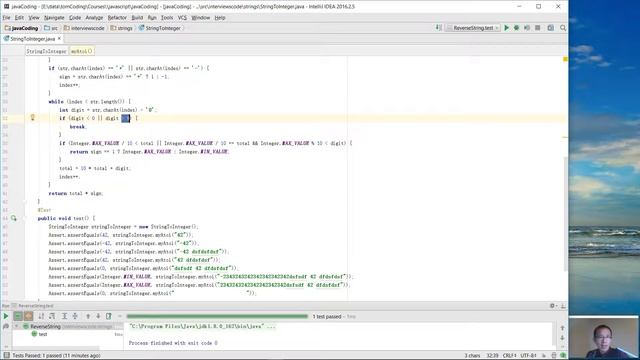Open the Build menu
Viewport: 640px width, 360px height.
tap(137, 18)
